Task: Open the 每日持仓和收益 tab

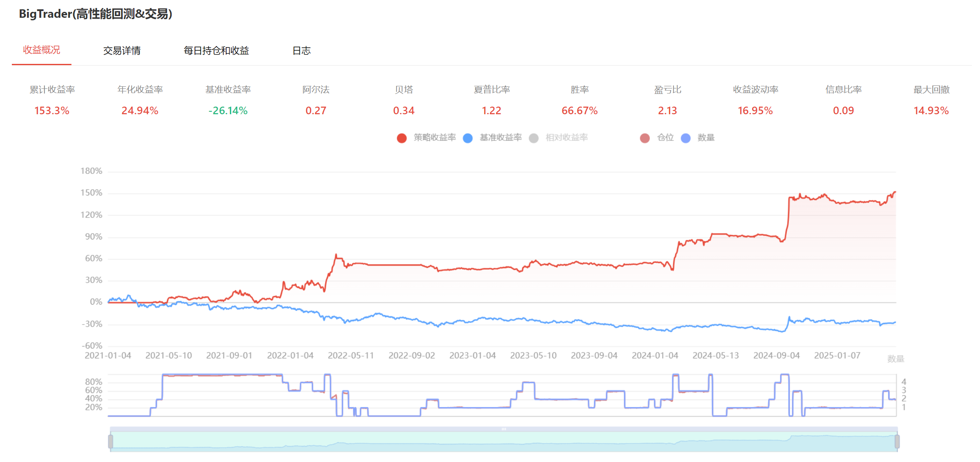Action: coord(216,51)
